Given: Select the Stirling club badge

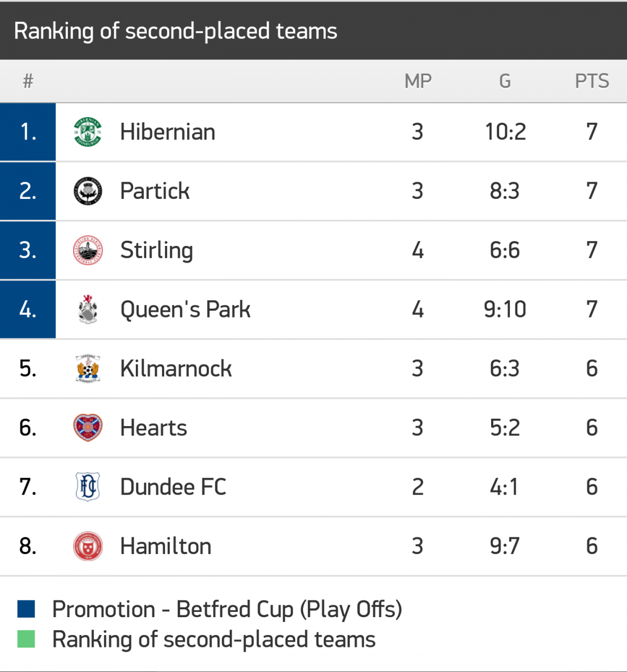Looking at the screenshot, I should point(88,250).
